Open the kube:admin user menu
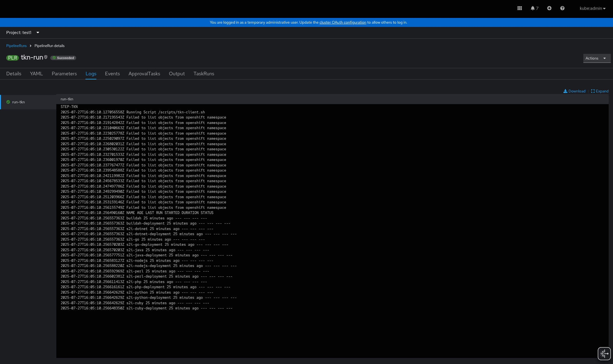The height and width of the screenshot is (364, 613). (x=592, y=8)
